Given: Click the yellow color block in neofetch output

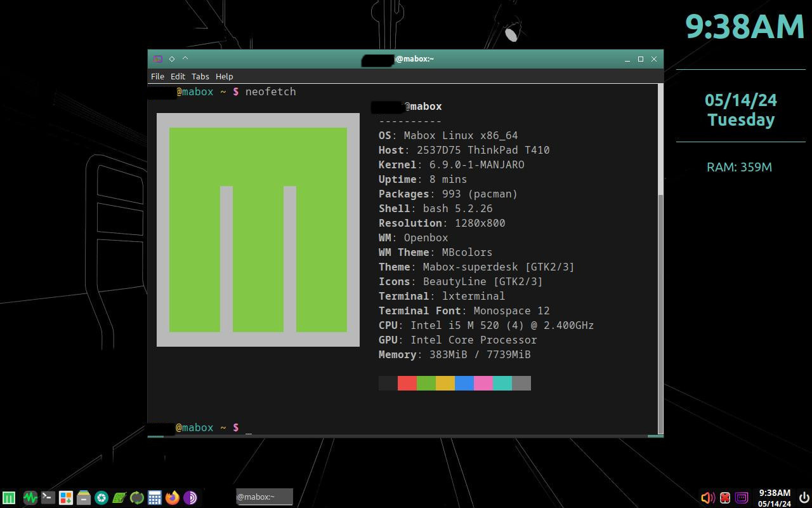Looking at the screenshot, I should point(445,383).
